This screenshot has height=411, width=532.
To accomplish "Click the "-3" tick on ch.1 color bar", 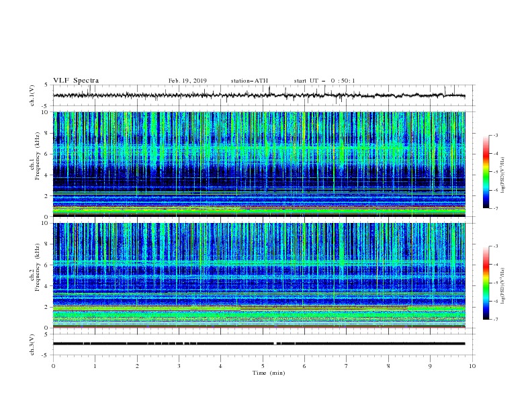I will (x=496, y=135).
